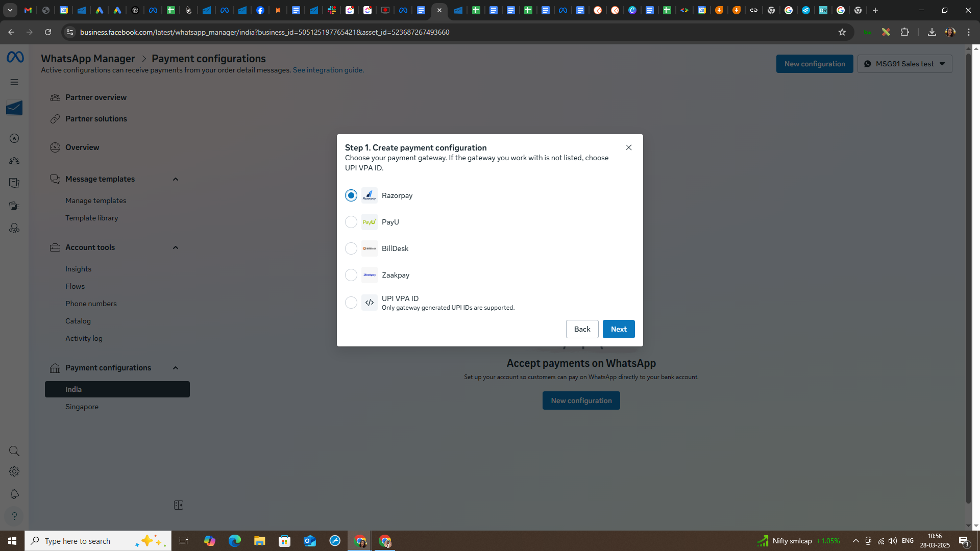The image size is (980, 551).
Task: Collapse the Message templates section
Action: (x=176, y=179)
